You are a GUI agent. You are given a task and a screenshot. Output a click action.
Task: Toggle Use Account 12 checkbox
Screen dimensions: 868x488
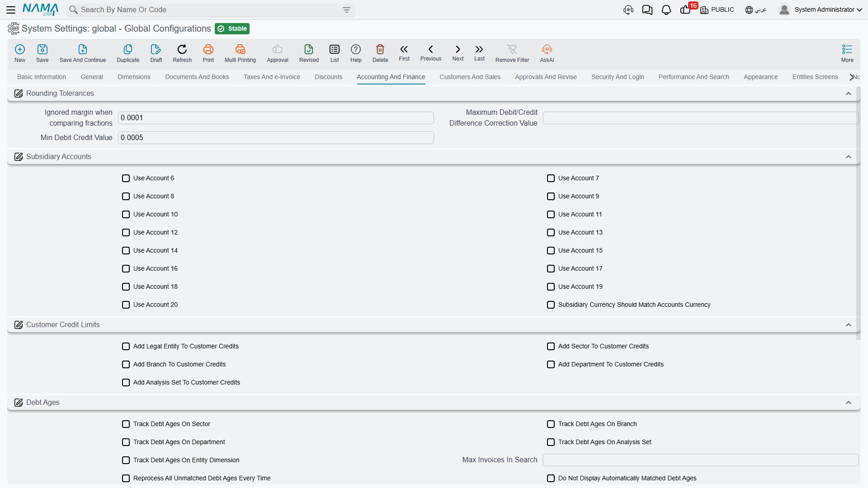126,233
